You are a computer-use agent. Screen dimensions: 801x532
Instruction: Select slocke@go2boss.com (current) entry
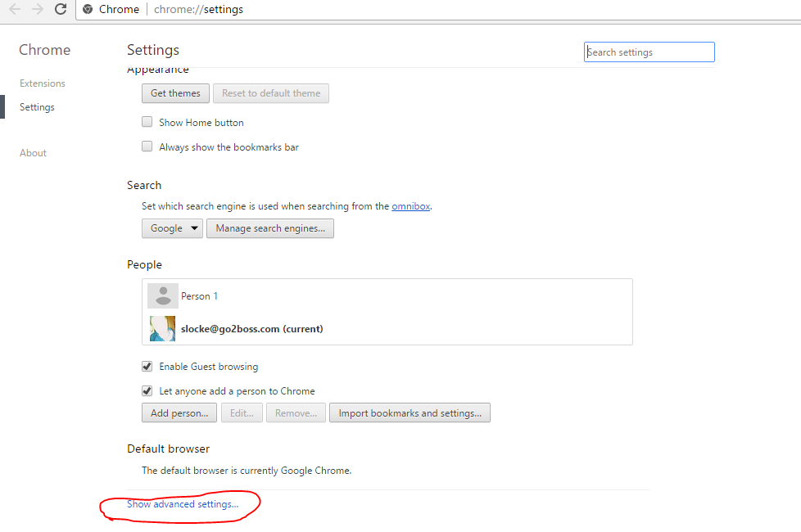point(387,329)
